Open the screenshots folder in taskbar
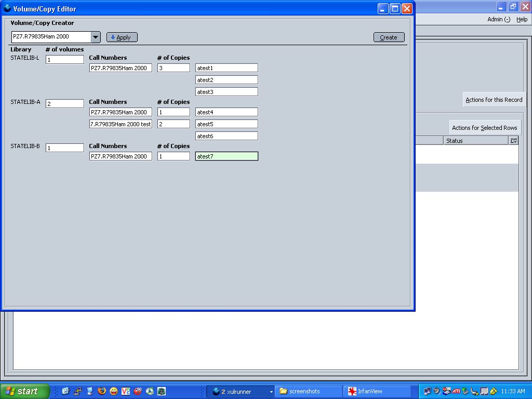 [x=309, y=391]
